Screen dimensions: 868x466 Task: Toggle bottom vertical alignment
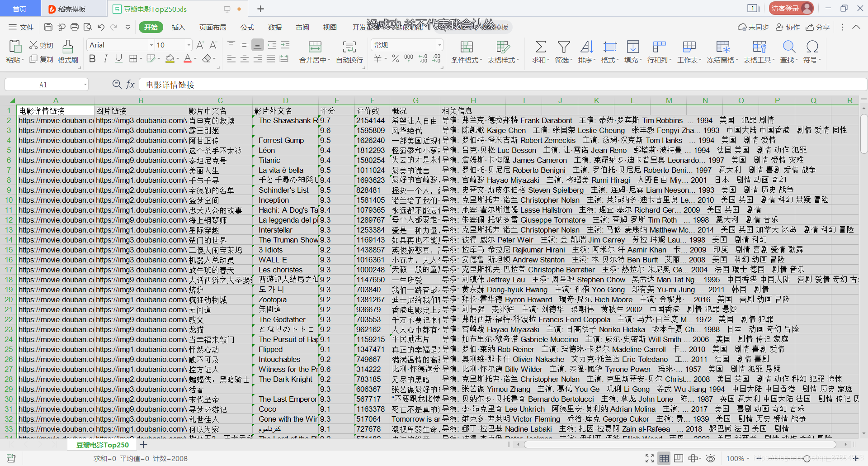[x=257, y=45]
